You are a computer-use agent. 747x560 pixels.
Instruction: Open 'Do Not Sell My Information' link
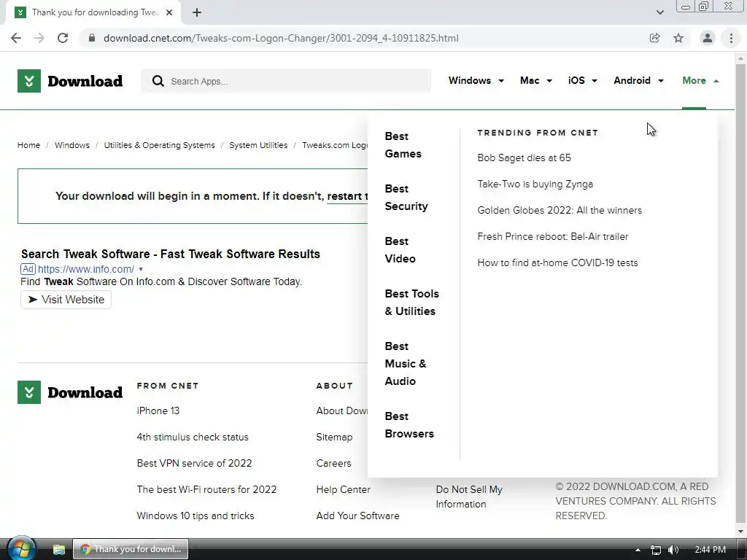pos(469,496)
